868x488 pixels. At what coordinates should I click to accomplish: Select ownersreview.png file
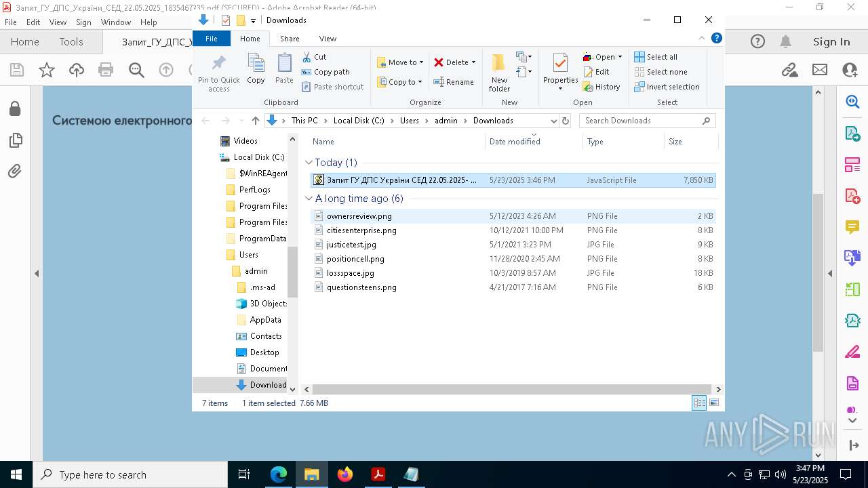(x=513, y=216)
